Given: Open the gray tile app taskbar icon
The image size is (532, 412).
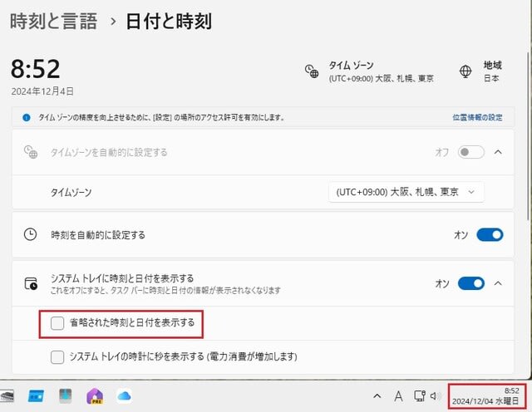Looking at the screenshot, I should pos(65,395).
